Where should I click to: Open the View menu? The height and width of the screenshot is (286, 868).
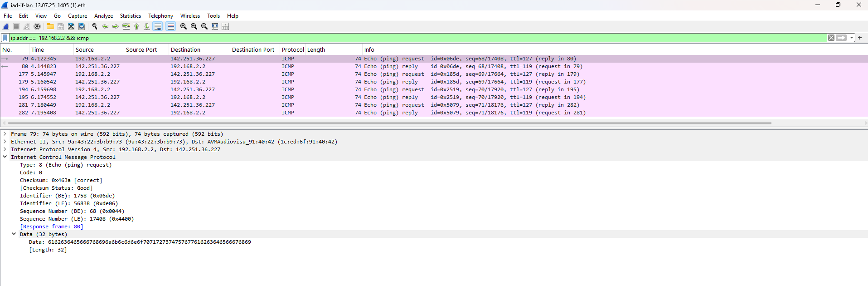point(41,15)
